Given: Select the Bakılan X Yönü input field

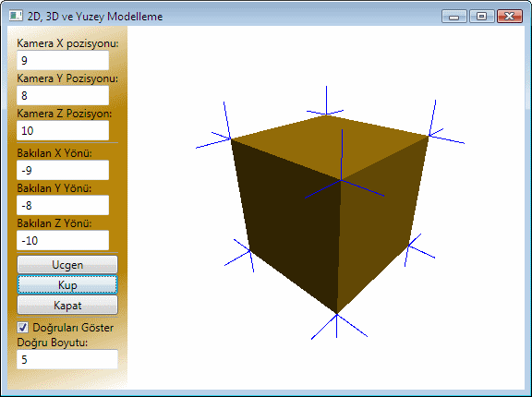Looking at the screenshot, I should click(x=63, y=170).
